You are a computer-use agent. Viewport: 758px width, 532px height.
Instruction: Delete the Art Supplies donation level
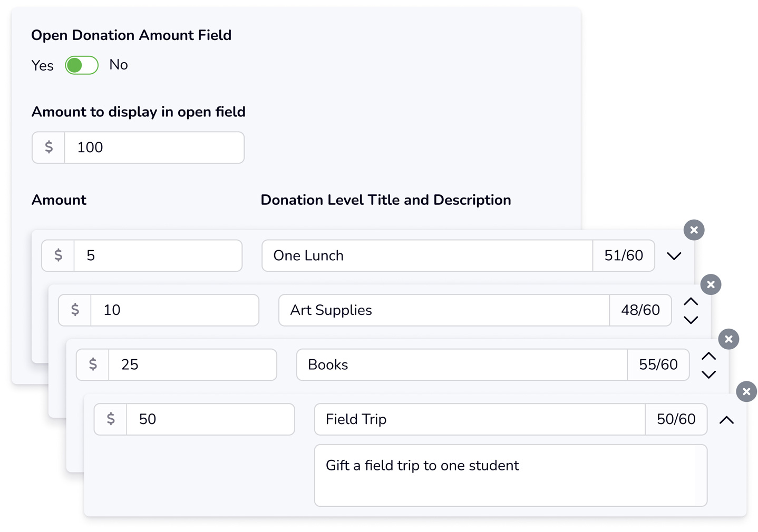click(x=711, y=284)
